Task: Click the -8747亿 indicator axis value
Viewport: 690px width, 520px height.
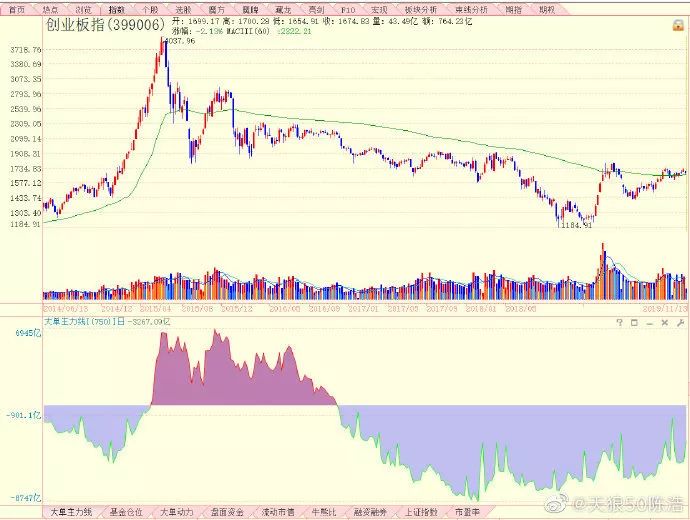Action: pyautogui.click(x=26, y=498)
